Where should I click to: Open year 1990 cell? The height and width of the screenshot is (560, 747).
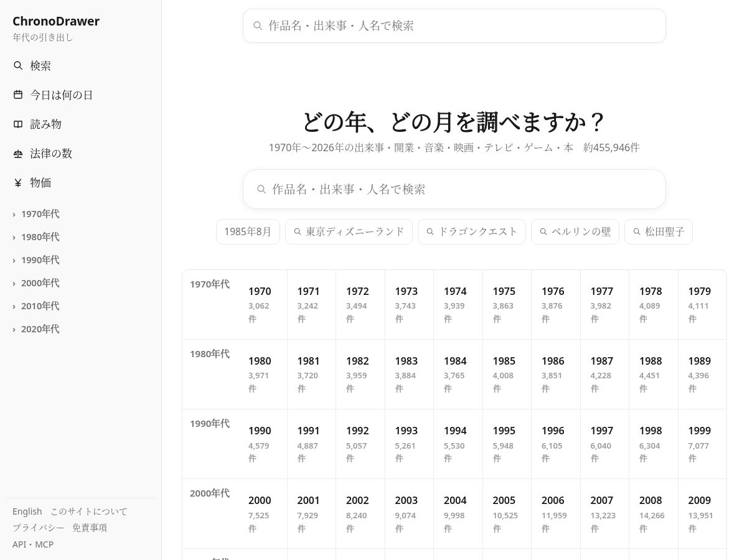click(263, 444)
